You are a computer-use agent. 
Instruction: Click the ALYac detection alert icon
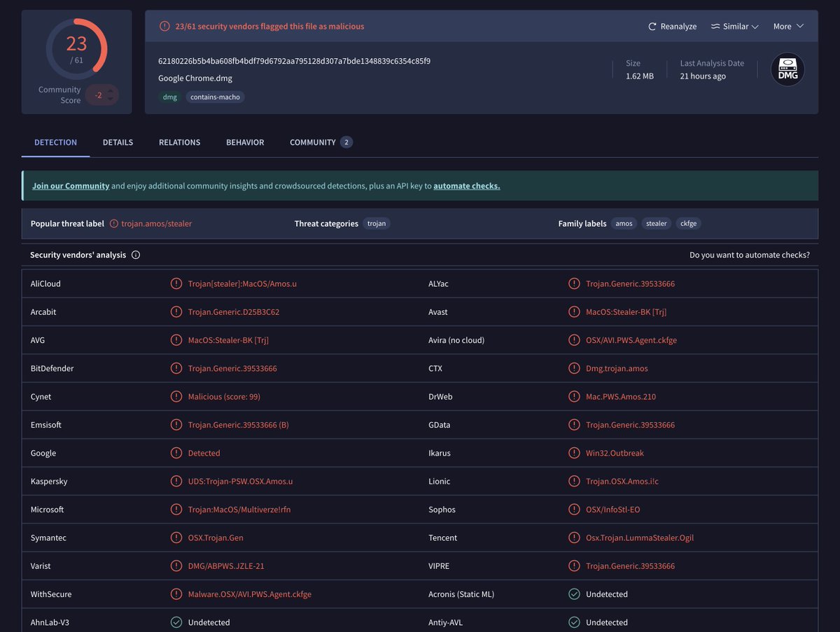pyautogui.click(x=574, y=284)
